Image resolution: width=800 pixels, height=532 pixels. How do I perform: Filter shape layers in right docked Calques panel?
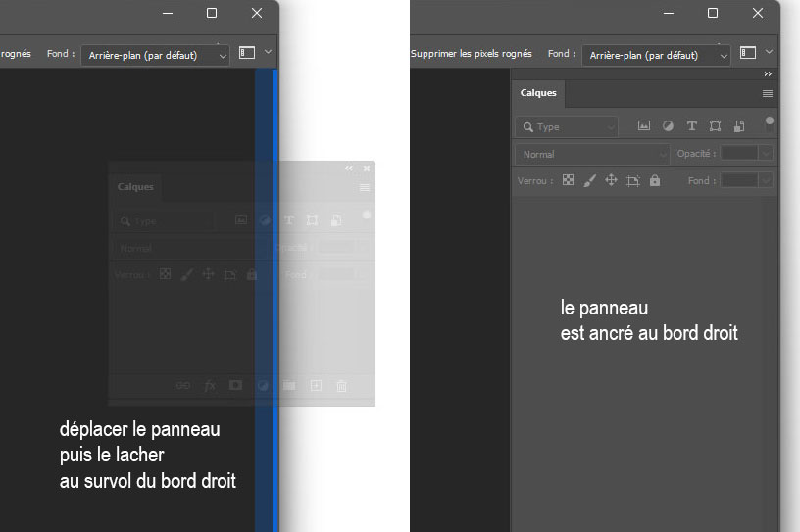point(715,126)
